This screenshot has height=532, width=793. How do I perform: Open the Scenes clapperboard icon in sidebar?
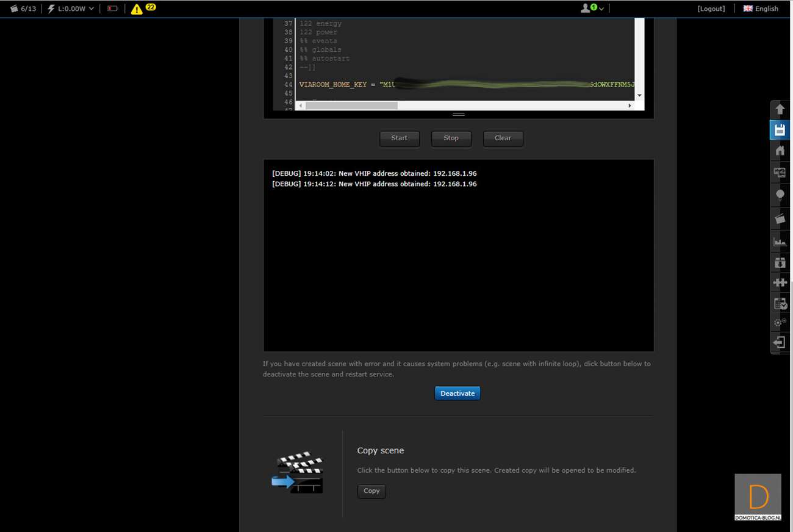(780, 218)
